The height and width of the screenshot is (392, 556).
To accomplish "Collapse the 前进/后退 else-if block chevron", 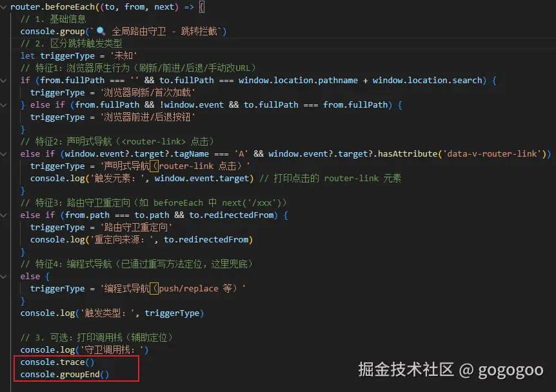I will click(x=5, y=104).
